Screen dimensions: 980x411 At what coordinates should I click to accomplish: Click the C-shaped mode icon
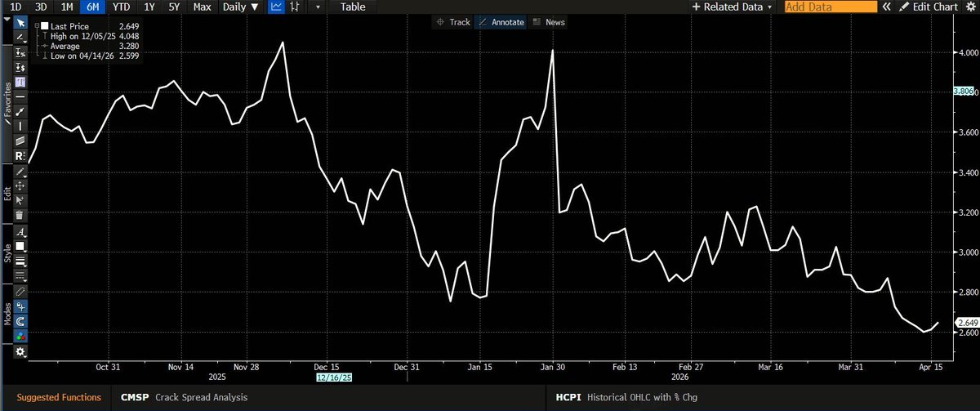click(x=20, y=321)
